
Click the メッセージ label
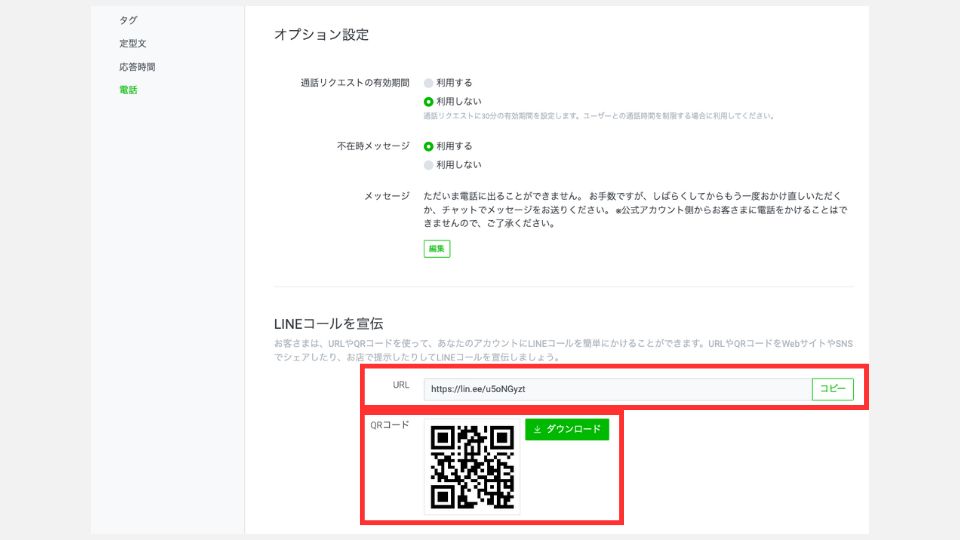pos(386,196)
